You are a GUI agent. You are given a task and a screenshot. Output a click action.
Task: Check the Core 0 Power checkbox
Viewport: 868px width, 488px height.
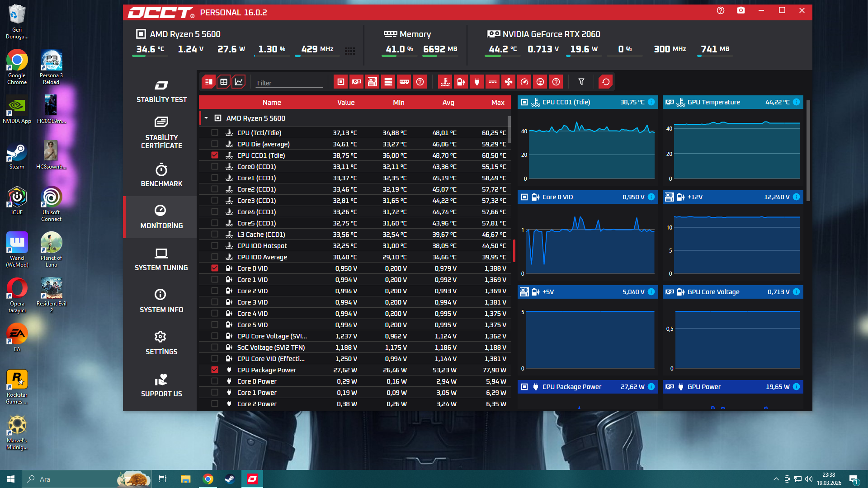pyautogui.click(x=215, y=381)
